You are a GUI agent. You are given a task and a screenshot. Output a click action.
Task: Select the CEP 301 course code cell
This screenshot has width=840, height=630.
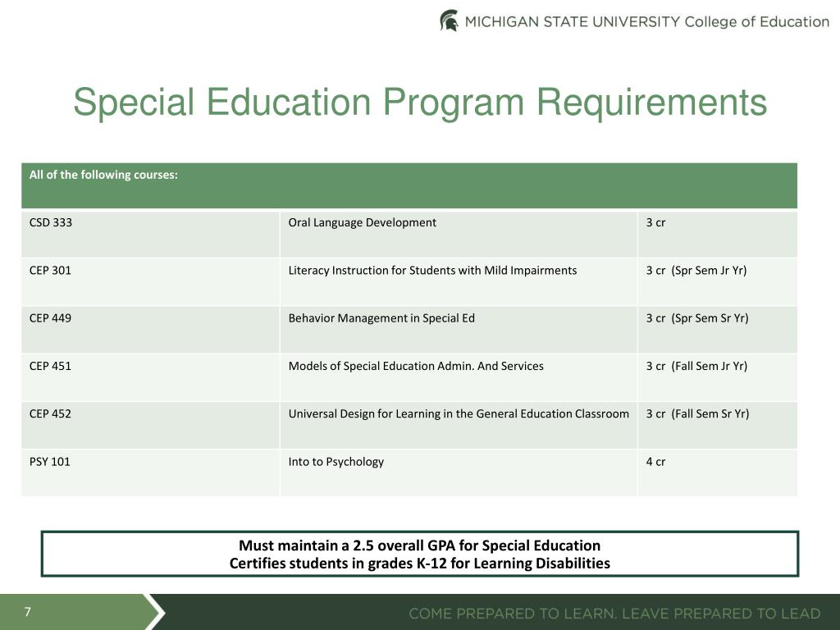coord(151,282)
